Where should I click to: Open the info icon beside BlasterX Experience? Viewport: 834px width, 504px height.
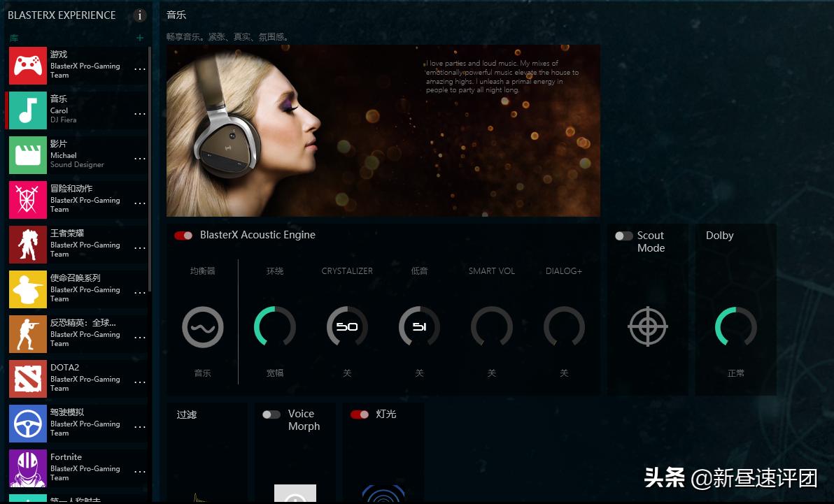click(x=140, y=15)
